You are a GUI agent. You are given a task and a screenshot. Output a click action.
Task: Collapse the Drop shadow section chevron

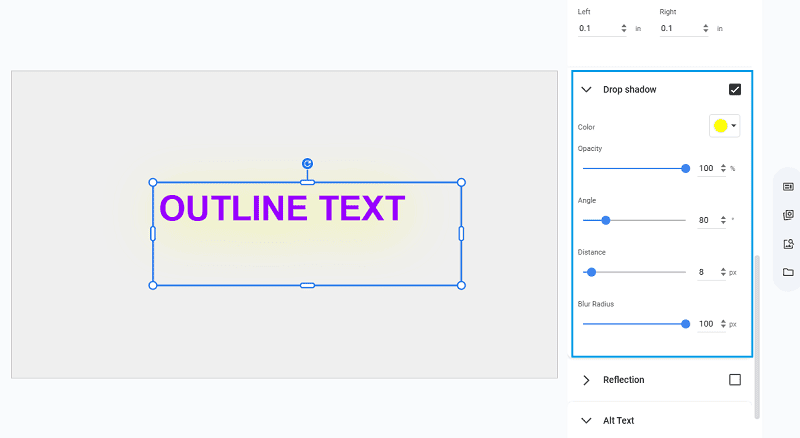pos(586,89)
